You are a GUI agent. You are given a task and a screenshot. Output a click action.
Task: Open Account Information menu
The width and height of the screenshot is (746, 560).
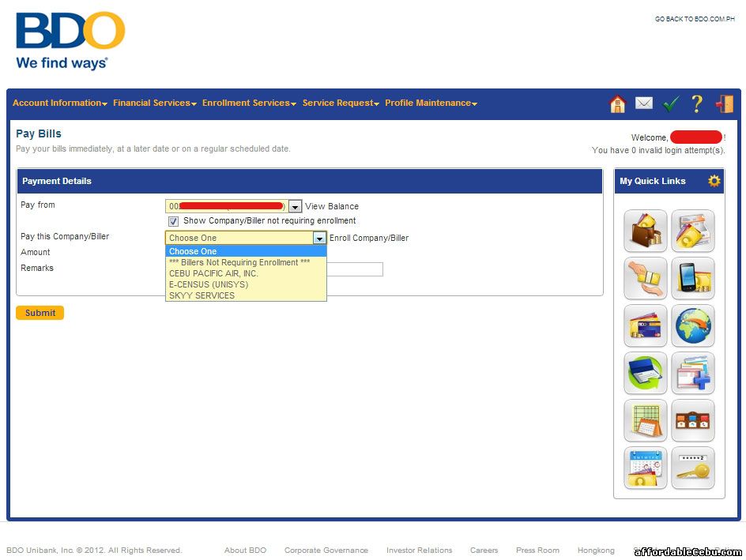click(x=60, y=103)
